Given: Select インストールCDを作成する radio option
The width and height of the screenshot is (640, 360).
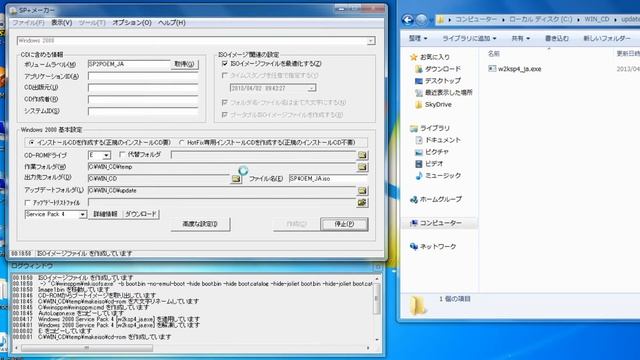Looking at the screenshot, I should click(x=32, y=142).
